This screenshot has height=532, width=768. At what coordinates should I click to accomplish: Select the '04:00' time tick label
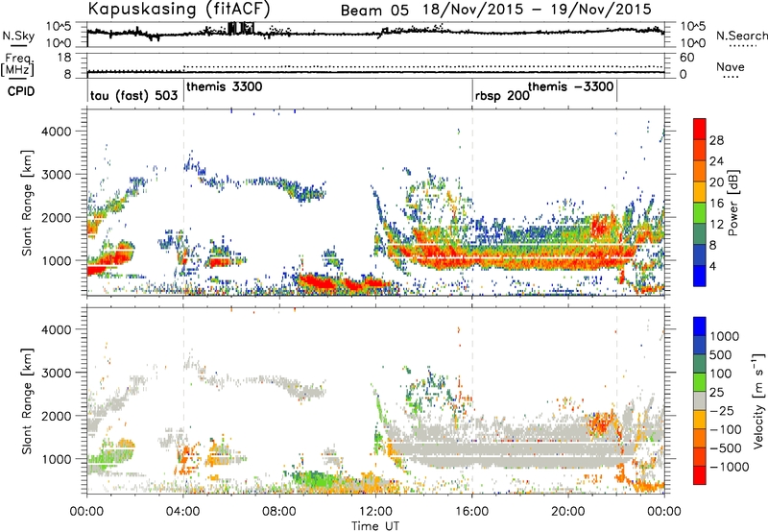183,512
